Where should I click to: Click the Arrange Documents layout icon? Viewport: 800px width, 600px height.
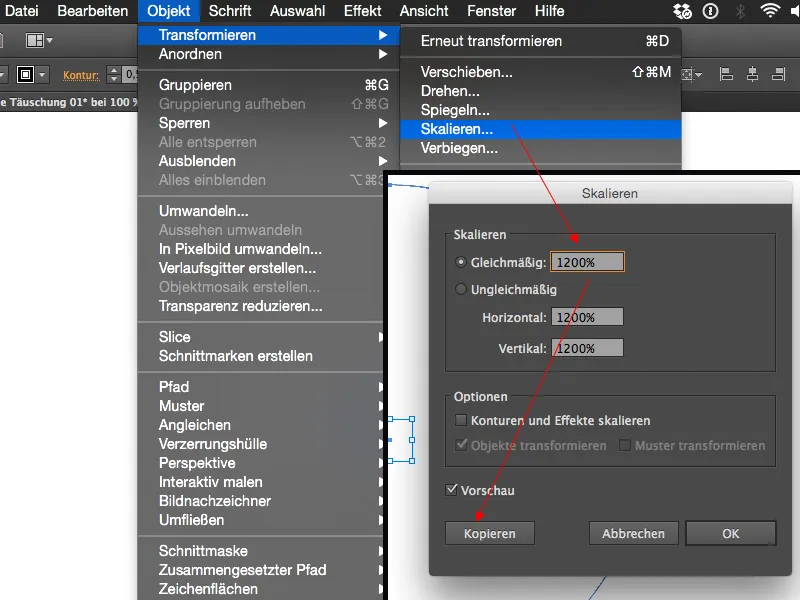coord(35,40)
